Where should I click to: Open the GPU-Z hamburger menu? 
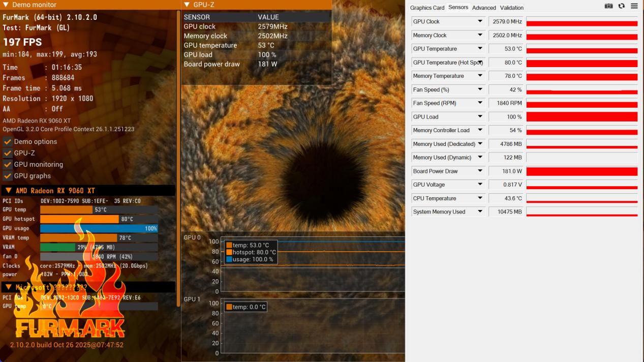[634, 6]
